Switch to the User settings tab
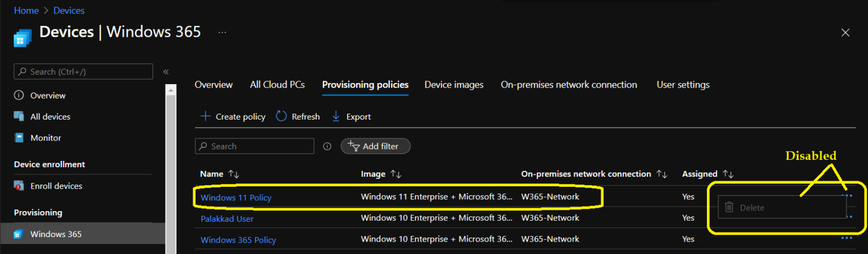Image resolution: width=868 pixels, height=254 pixels. [x=683, y=85]
